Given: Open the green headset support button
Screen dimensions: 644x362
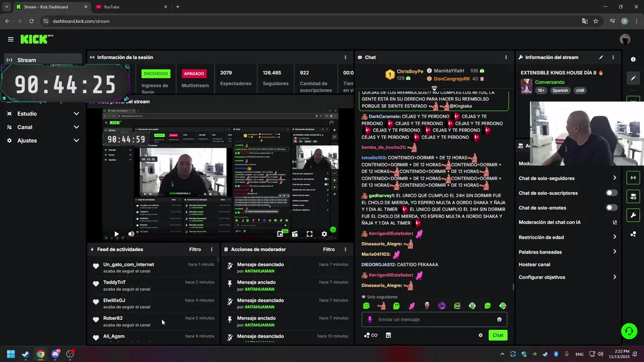Looking at the screenshot, I should (x=629, y=331).
